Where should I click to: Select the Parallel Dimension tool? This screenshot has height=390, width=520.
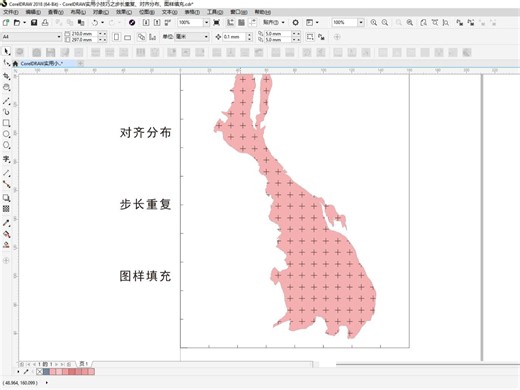(6, 173)
